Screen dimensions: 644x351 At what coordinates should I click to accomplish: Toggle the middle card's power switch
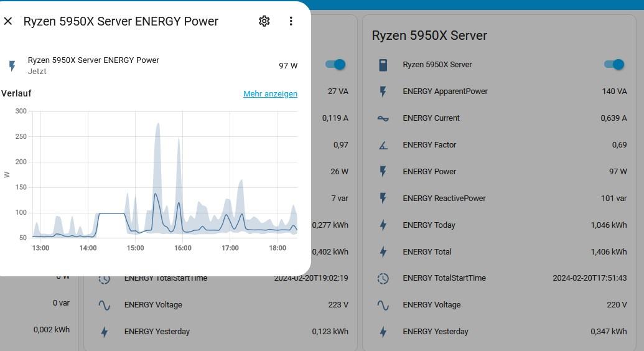click(x=335, y=65)
